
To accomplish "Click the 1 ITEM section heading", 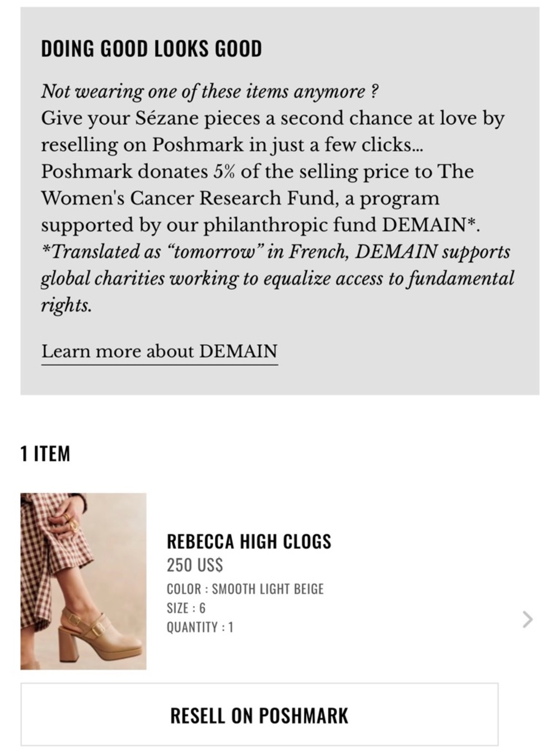I will tap(45, 453).
